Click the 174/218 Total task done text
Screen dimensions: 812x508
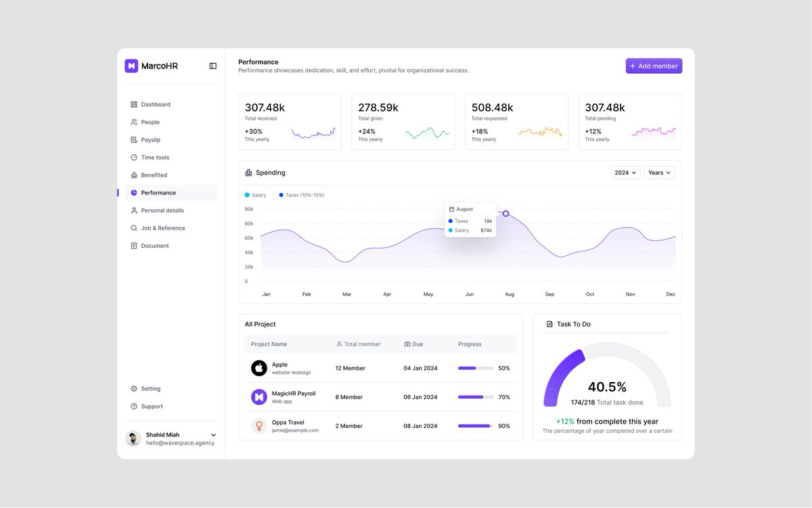tap(607, 402)
